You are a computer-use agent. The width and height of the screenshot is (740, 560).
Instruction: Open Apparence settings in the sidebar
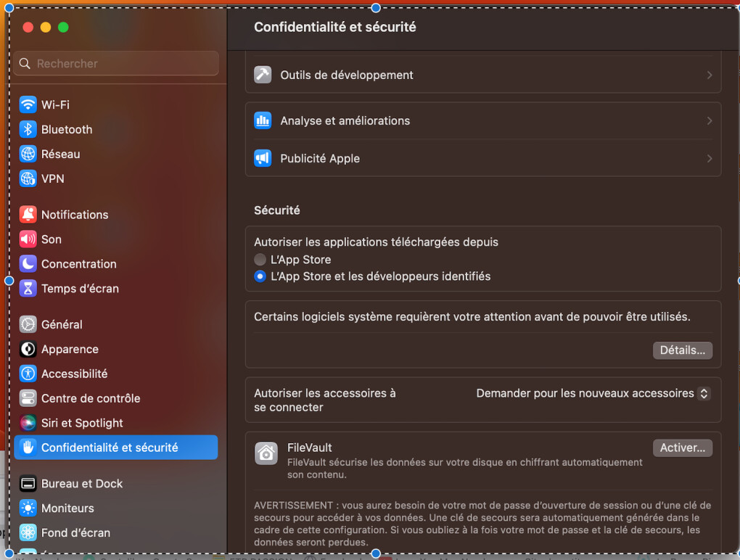(116, 349)
